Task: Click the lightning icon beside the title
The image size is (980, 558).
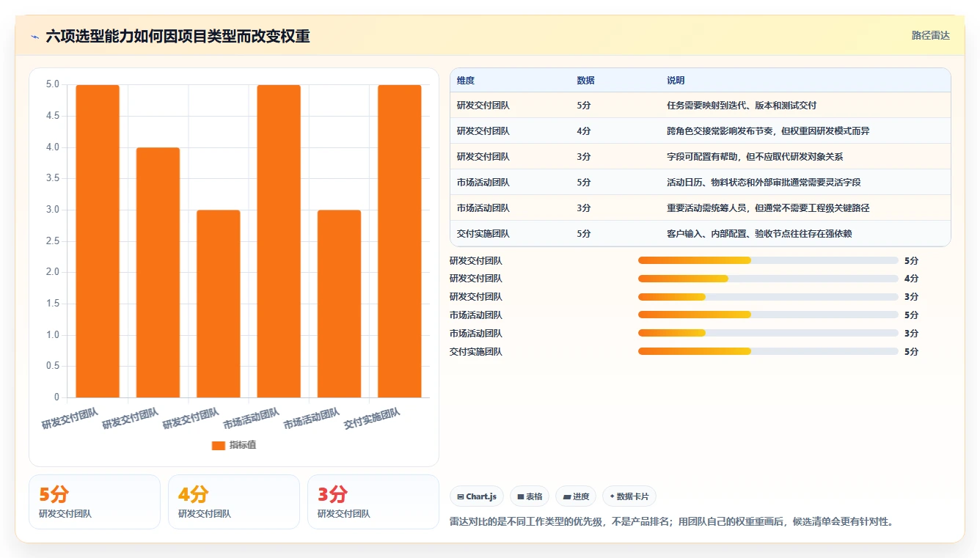Action: point(35,36)
